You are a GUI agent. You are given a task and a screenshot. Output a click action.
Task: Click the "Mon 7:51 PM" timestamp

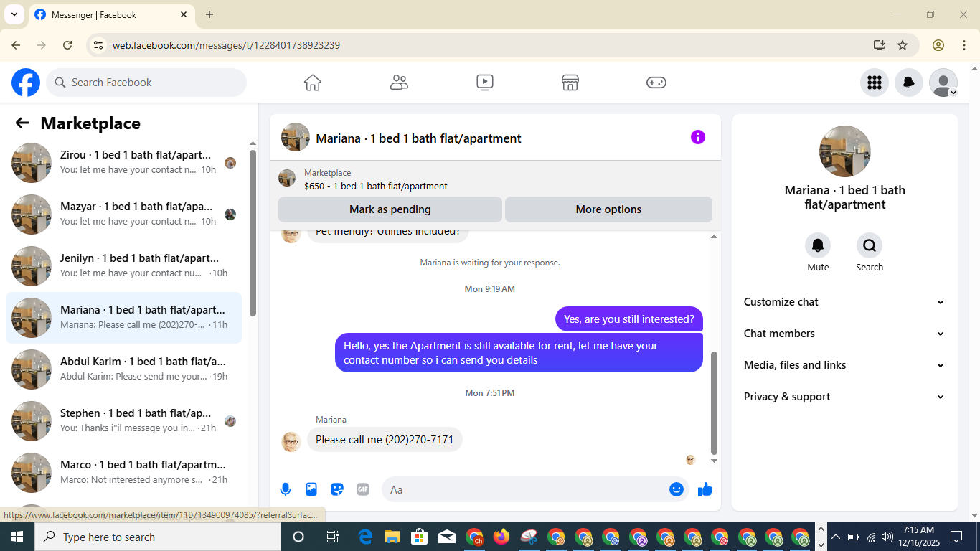coord(490,393)
